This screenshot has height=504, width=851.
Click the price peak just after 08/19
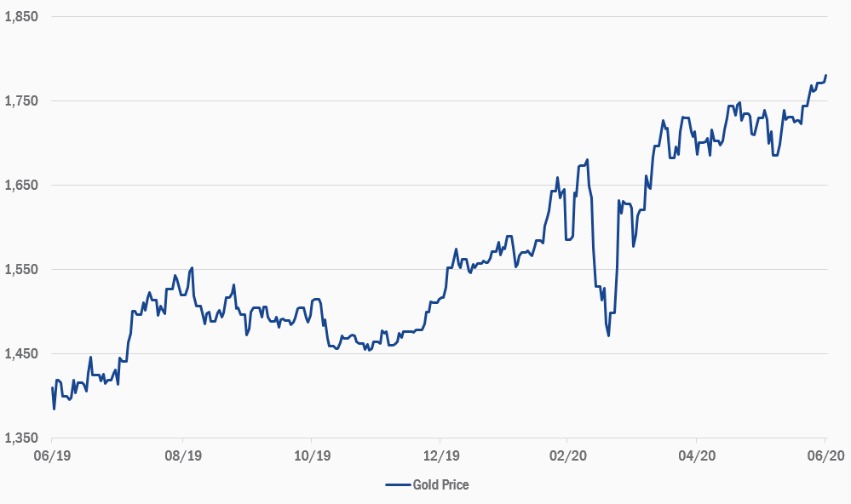point(193,268)
